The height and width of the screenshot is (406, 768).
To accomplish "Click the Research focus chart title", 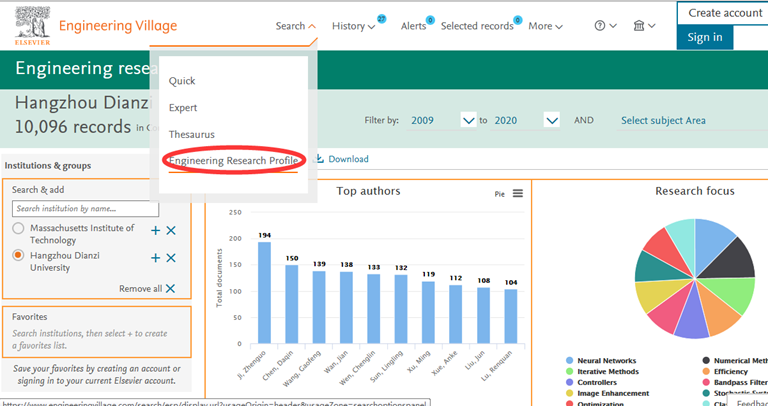I will (695, 191).
